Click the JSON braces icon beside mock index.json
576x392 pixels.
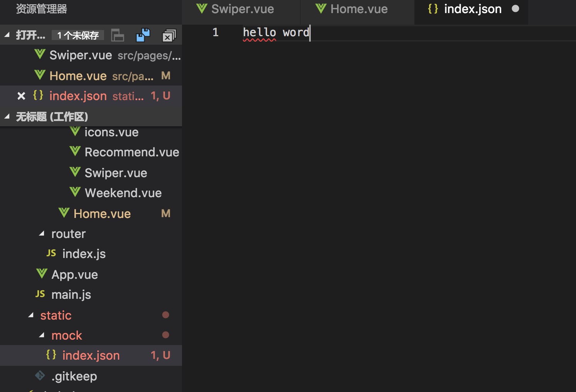[51, 355]
